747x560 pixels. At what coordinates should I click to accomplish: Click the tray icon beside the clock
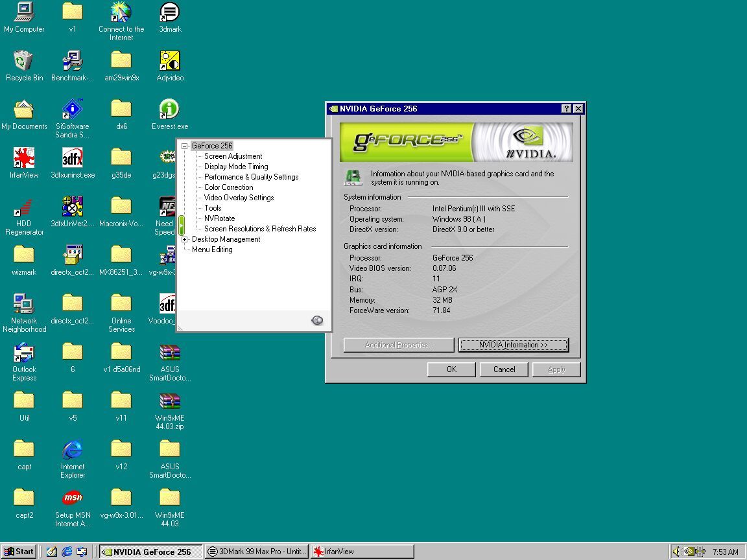tap(700, 552)
